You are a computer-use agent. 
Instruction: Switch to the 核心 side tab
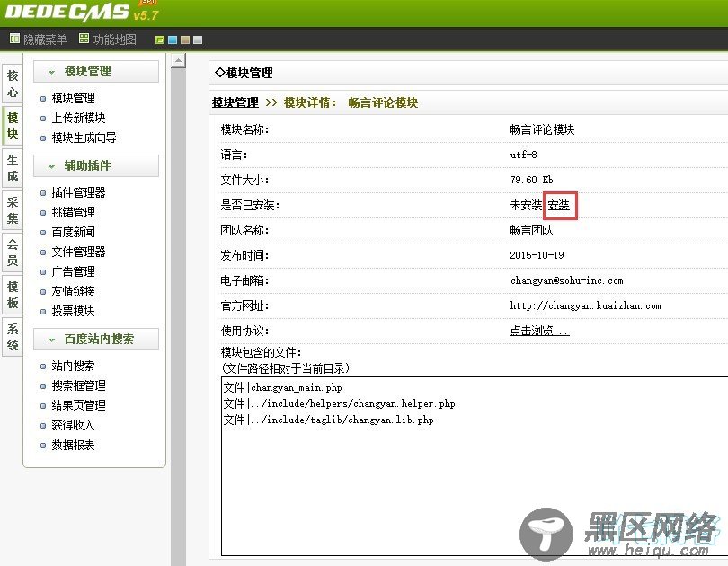coord(13,84)
